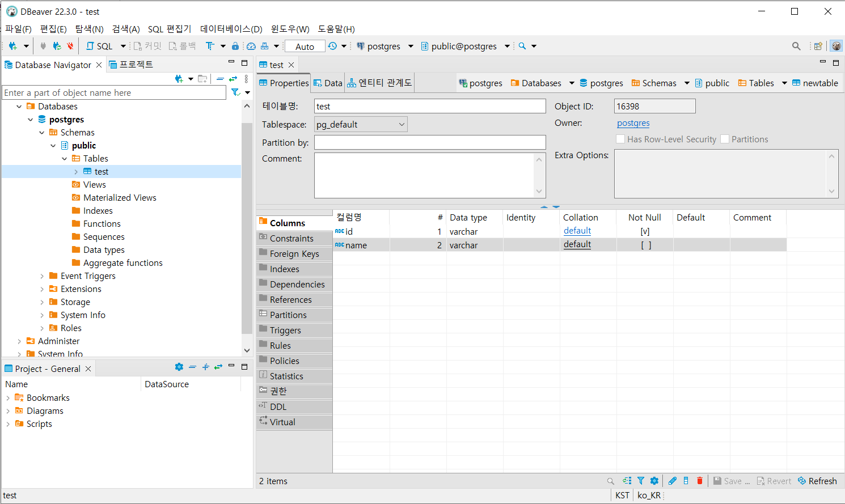Viewport: 845px width, 504px height.
Task: Click the edit pencil icon in bottom toolbar
Action: point(673,481)
